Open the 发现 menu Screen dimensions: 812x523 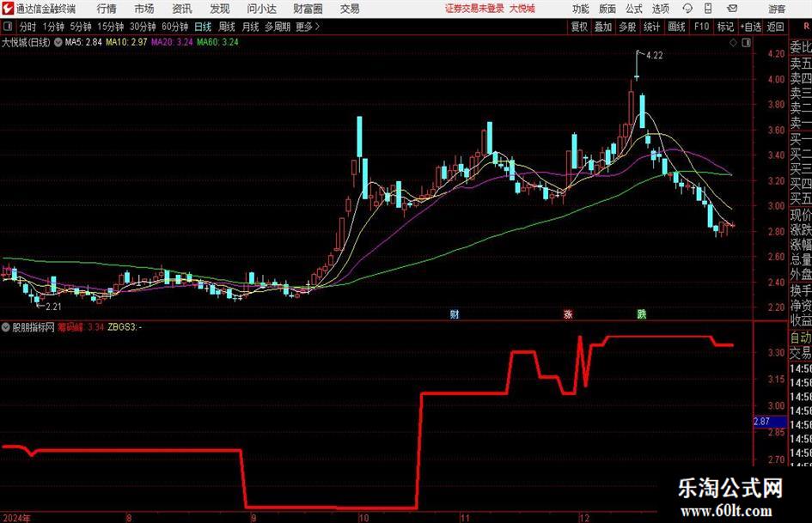[220, 9]
